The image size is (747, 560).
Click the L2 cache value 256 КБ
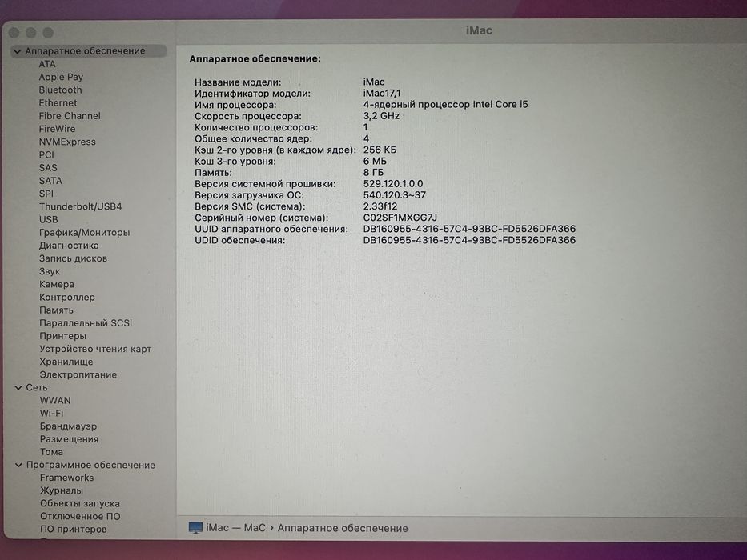(x=380, y=150)
